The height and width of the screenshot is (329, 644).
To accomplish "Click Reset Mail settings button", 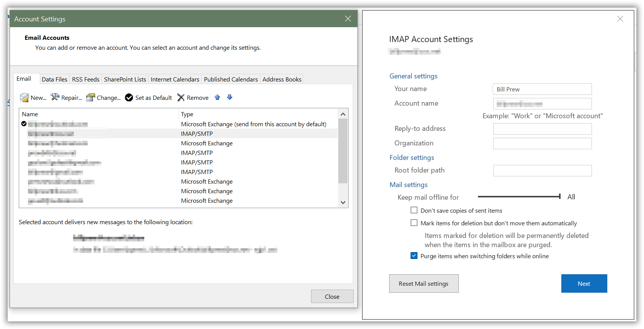I will pyautogui.click(x=424, y=283).
